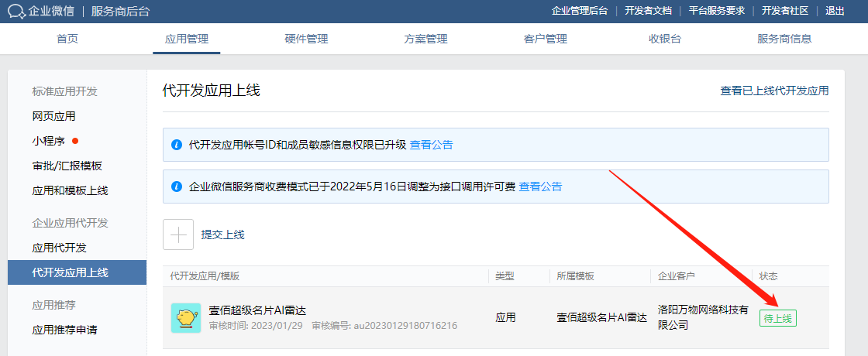Viewport: 868px width, 356px height.
Task: Click the 待上线 status badge
Action: click(778, 318)
